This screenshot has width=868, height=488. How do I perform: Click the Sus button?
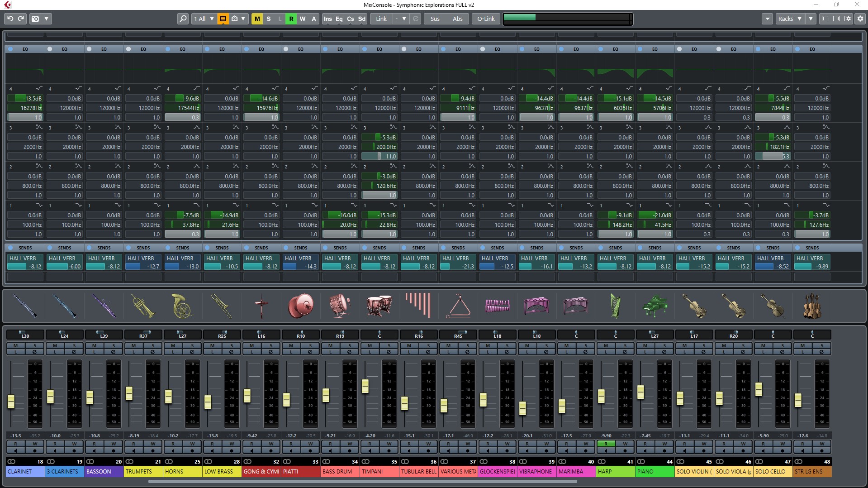[435, 19]
